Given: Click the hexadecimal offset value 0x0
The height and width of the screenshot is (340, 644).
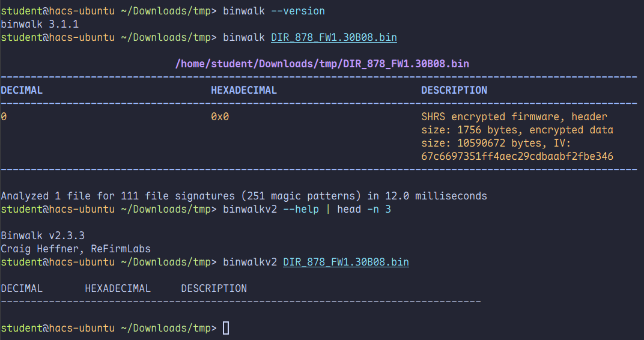Looking at the screenshot, I should point(220,117).
